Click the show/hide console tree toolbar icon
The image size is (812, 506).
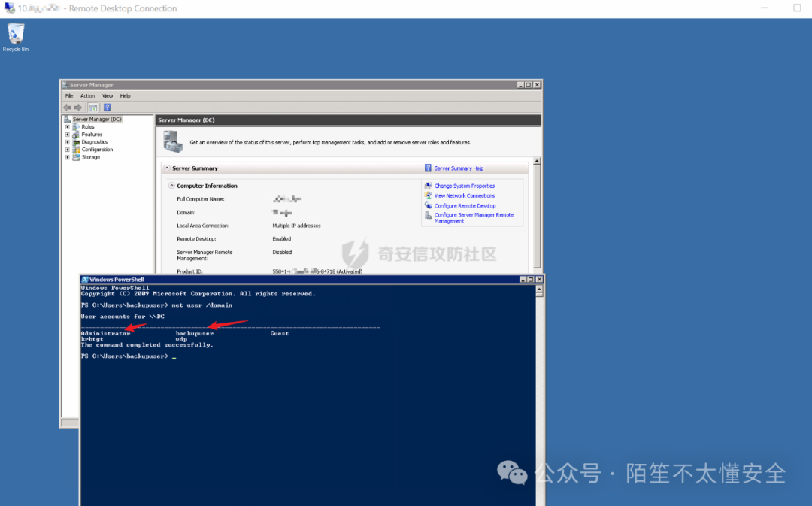[93, 108]
